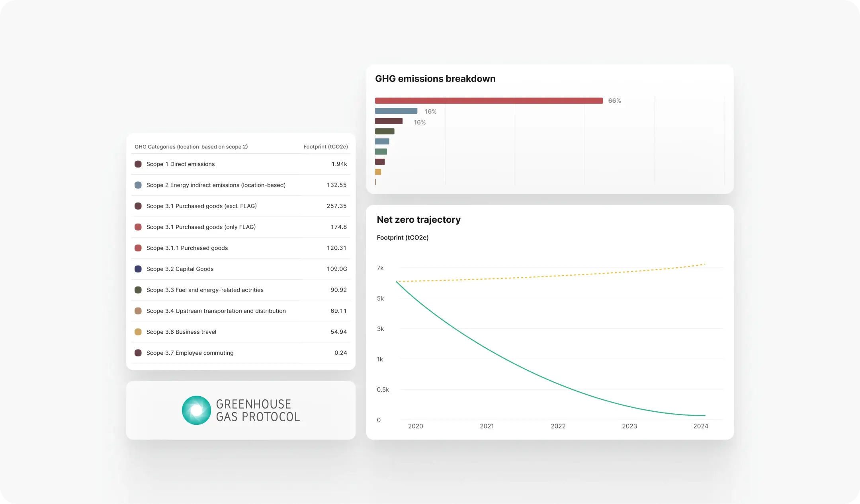Click the Greenhouse Gas Protocol logo icon
The width and height of the screenshot is (860, 504).
(x=196, y=410)
